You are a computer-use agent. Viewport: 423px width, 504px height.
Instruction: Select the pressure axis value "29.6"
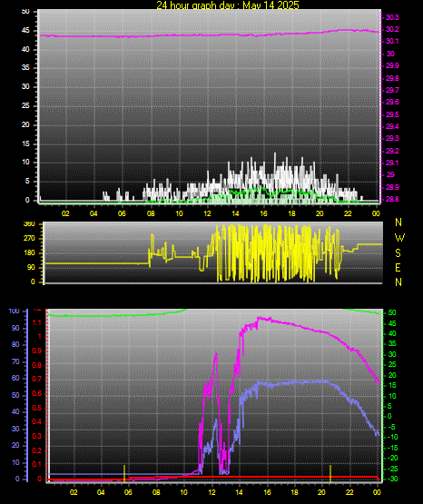coord(392,102)
